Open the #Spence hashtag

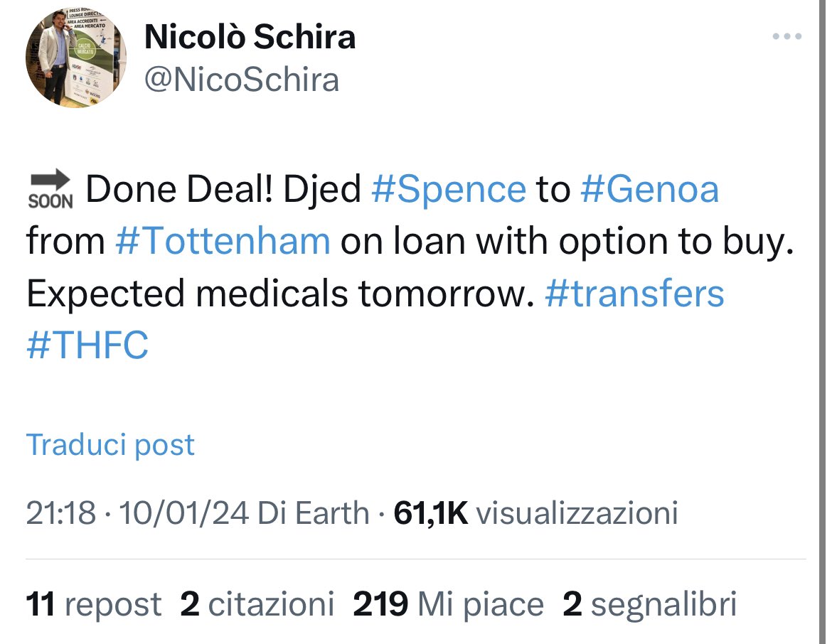coord(449,189)
